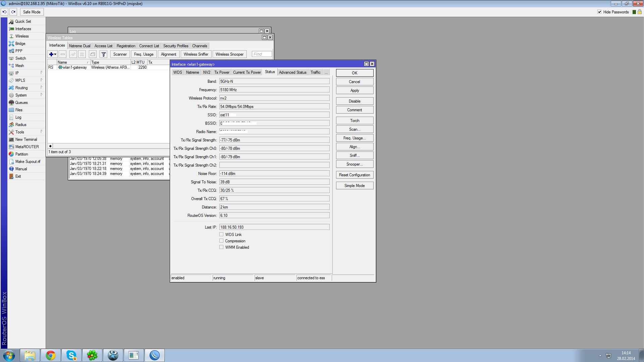The image size is (644, 362).
Task: Show more tabs with the ellipsis
Action: pos(326,72)
